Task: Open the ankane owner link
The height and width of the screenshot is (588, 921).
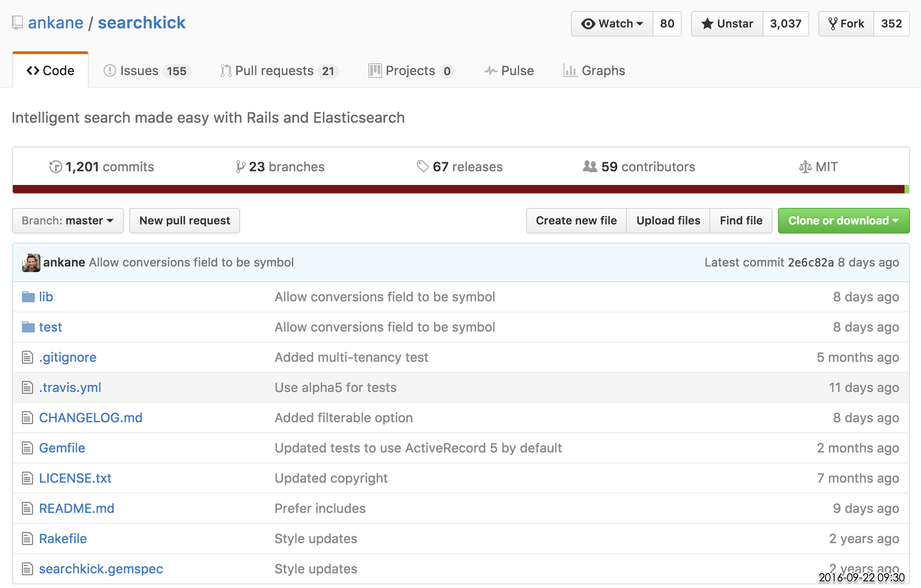Action: [x=56, y=23]
